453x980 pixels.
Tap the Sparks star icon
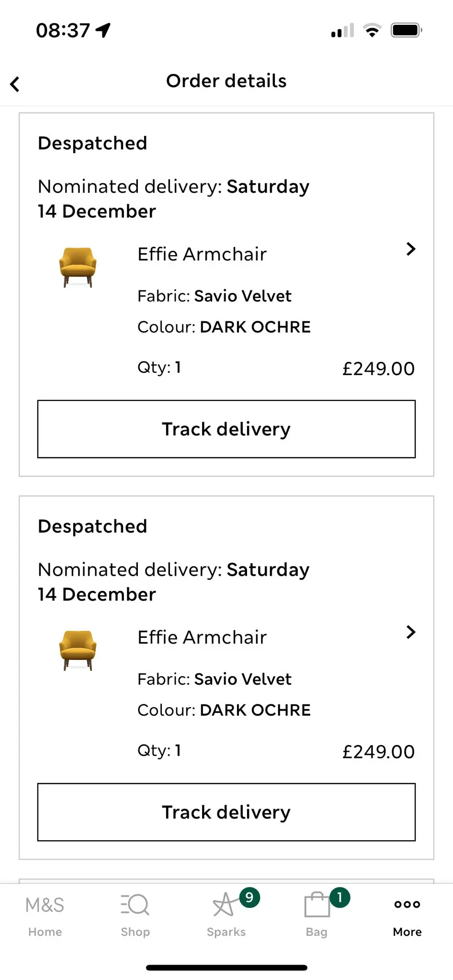pos(224,905)
